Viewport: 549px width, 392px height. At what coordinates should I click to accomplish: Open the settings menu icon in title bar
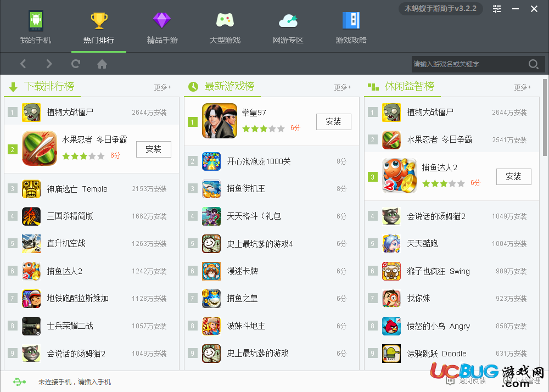[x=497, y=9]
